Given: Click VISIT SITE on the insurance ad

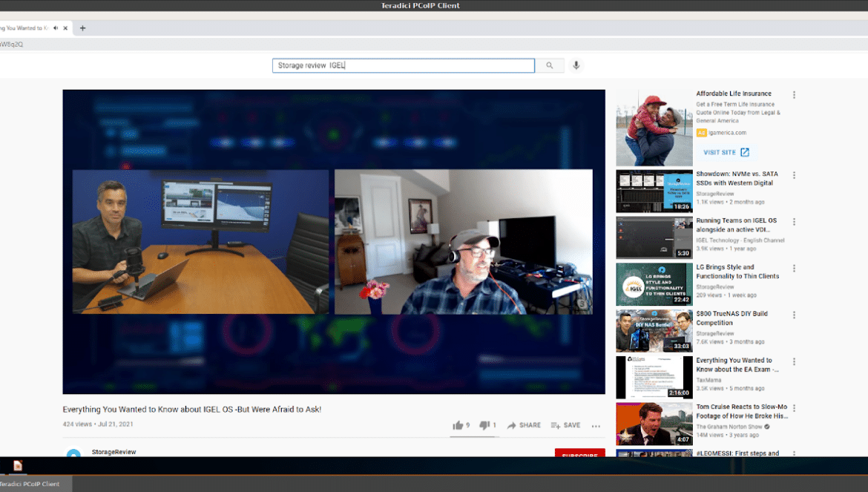Looking at the screenshot, I should pyautogui.click(x=726, y=152).
